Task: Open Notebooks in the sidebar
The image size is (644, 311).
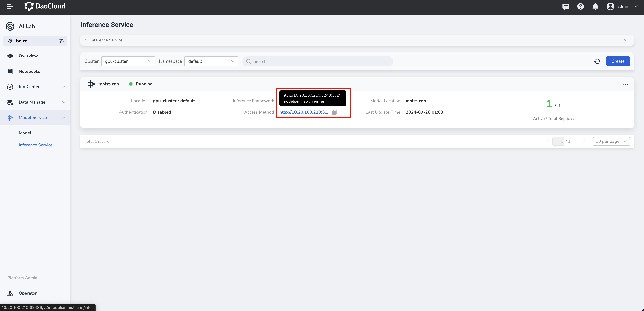Action: 29,71
